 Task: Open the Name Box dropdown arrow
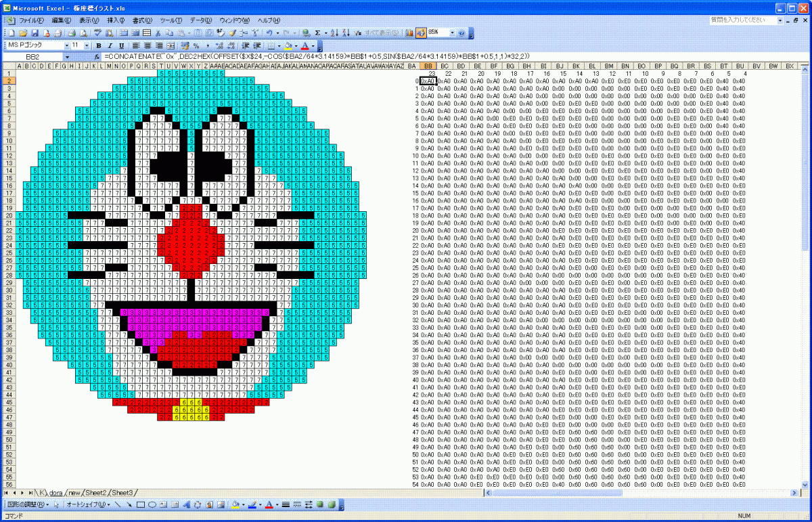pyautogui.click(x=67, y=56)
